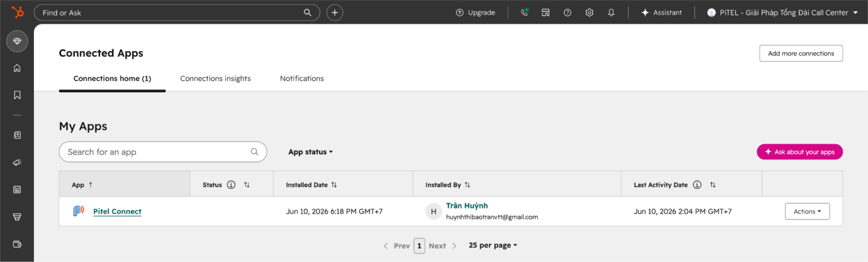Open the notifications bell icon
Screen dimensions: 868x262
click(611, 12)
